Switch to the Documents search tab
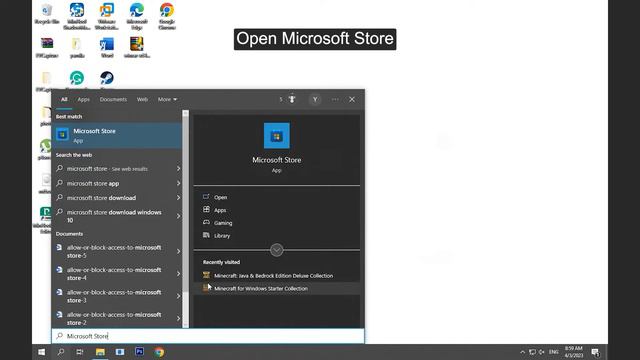640x360 pixels. [x=113, y=99]
